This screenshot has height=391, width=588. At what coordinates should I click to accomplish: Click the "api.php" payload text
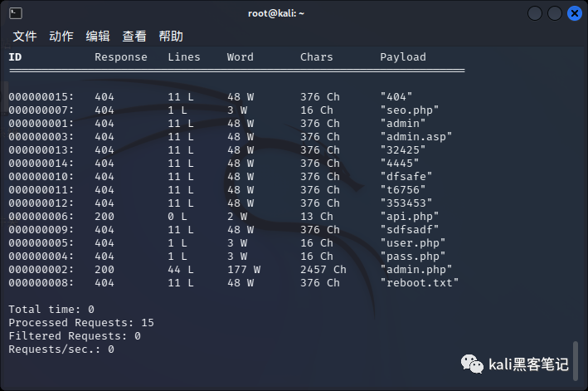[x=410, y=217]
